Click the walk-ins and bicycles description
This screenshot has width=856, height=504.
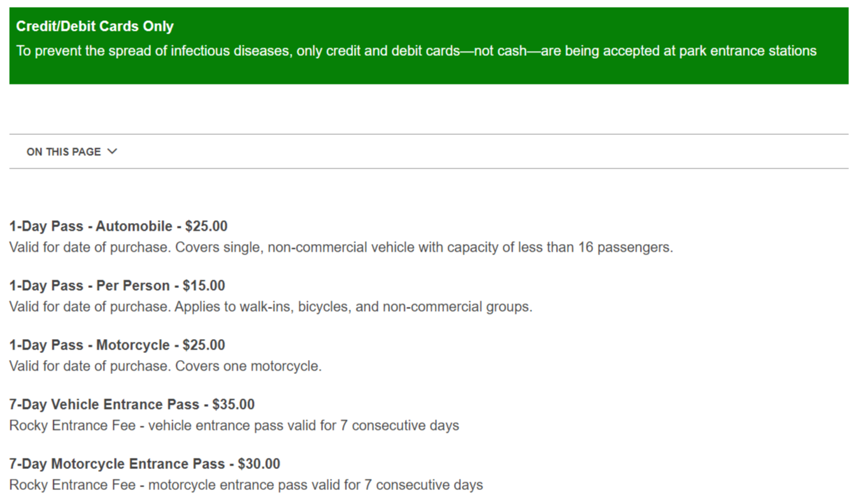[271, 307]
